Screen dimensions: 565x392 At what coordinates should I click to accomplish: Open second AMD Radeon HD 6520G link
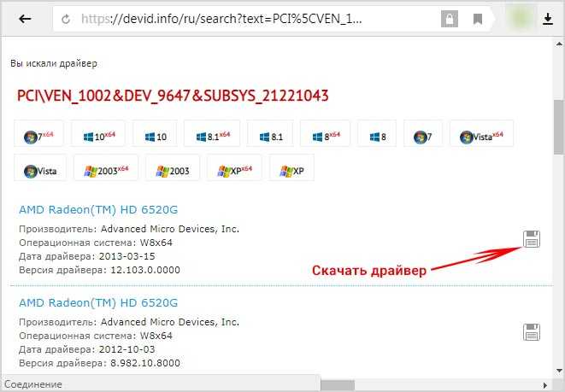(98, 302)
